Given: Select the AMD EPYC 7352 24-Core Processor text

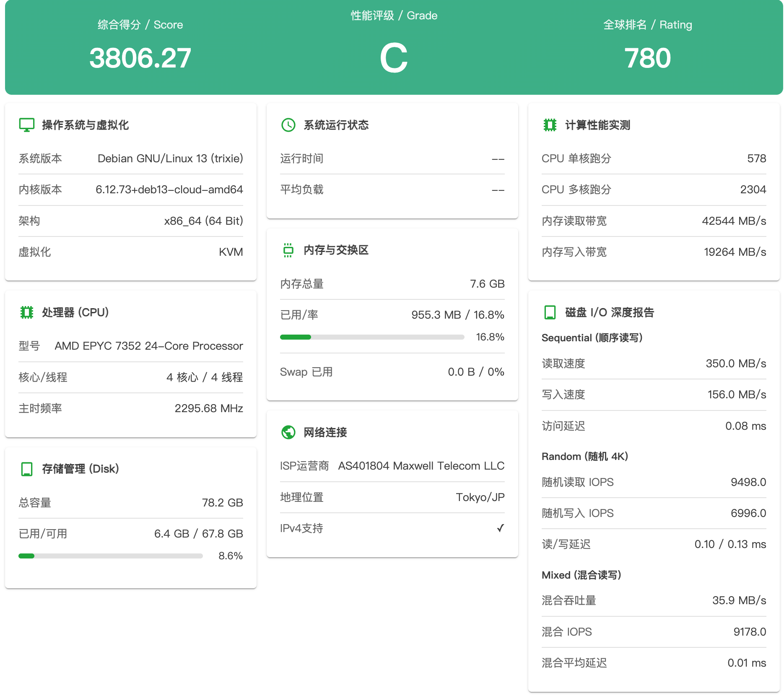Looking at the screenshot, I should coord(149,346).
